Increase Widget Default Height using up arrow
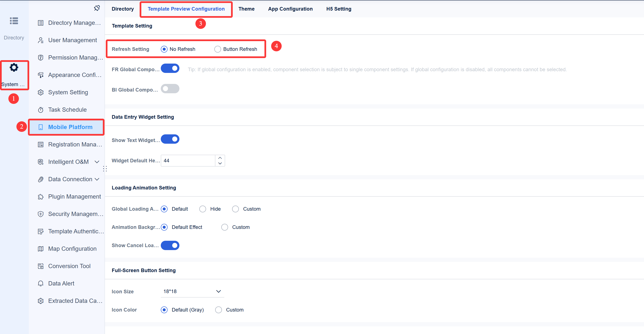This screenshot has width=644, height=334. tap(220, 158)
